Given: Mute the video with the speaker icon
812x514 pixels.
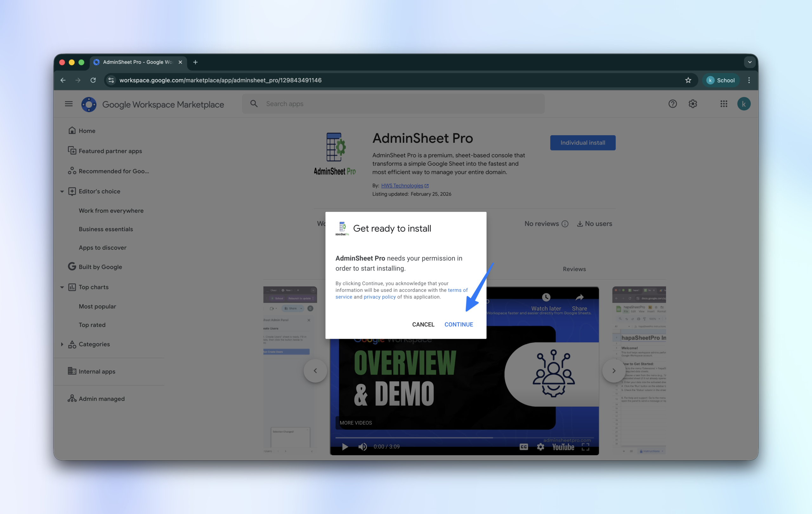Looking at the screenshot, I should (363, 446).
